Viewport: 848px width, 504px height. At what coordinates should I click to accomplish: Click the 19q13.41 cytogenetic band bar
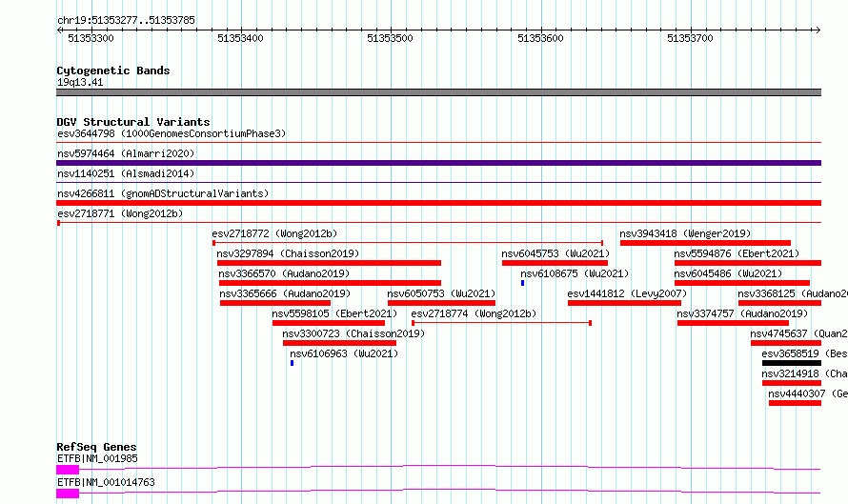[438, 92]
